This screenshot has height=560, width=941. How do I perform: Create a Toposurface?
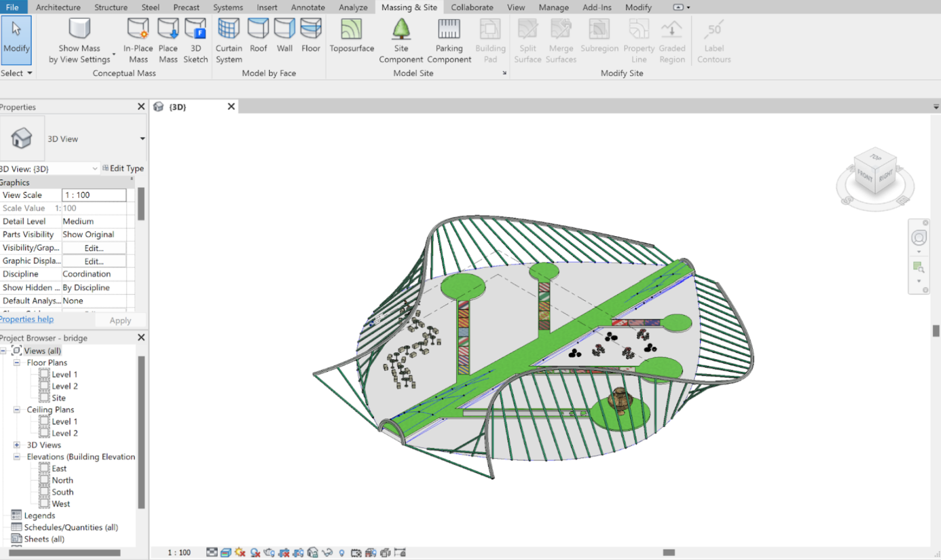pyautogui.click(x=352, y=36)
